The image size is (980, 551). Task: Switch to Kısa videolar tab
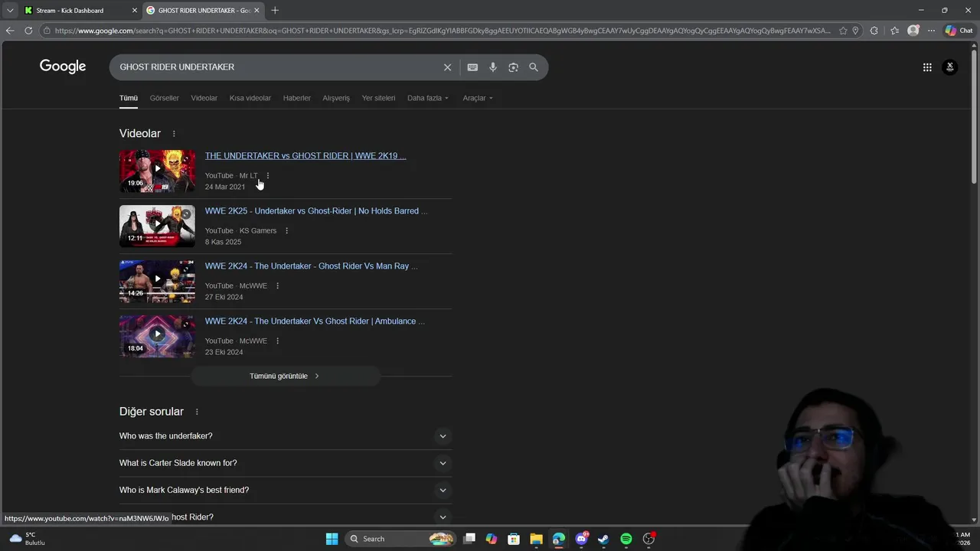(250, 98)
